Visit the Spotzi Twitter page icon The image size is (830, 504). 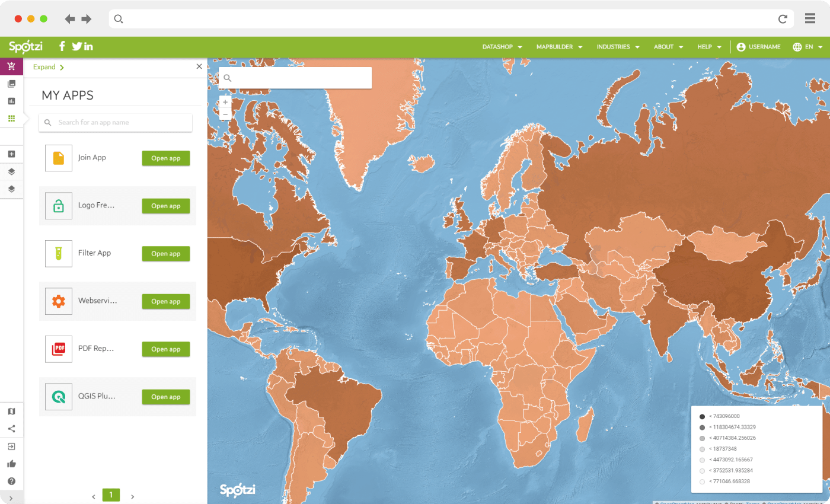pos(76,46)
